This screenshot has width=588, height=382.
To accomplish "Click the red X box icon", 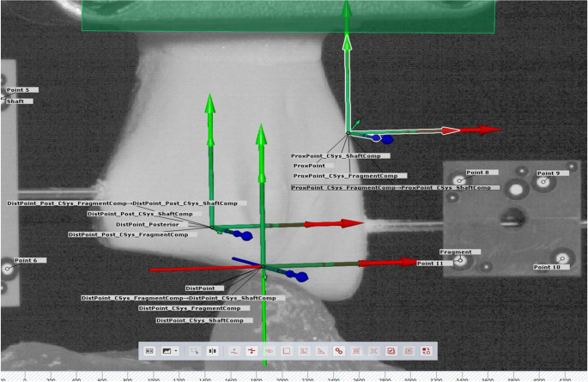I will point(409,351).
